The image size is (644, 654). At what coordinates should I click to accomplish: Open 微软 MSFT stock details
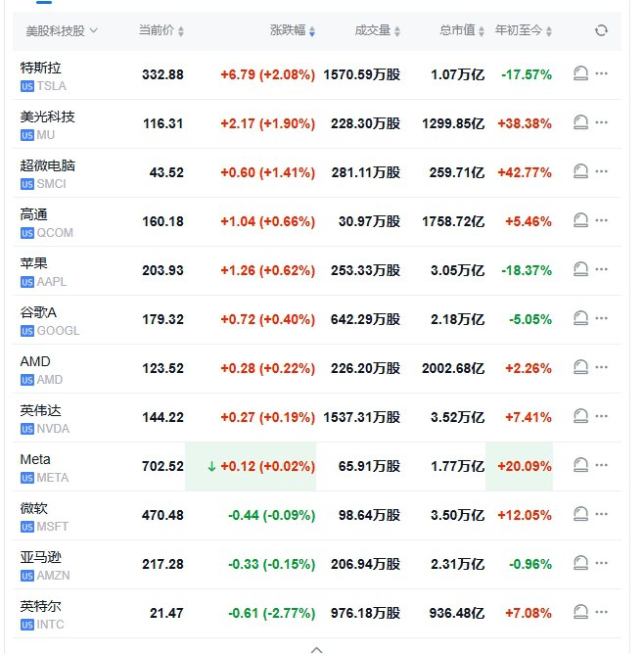(44, 517)
